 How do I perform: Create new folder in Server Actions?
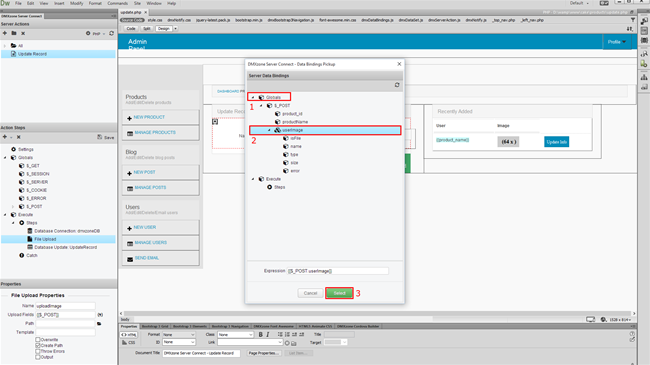coord(14,33)
